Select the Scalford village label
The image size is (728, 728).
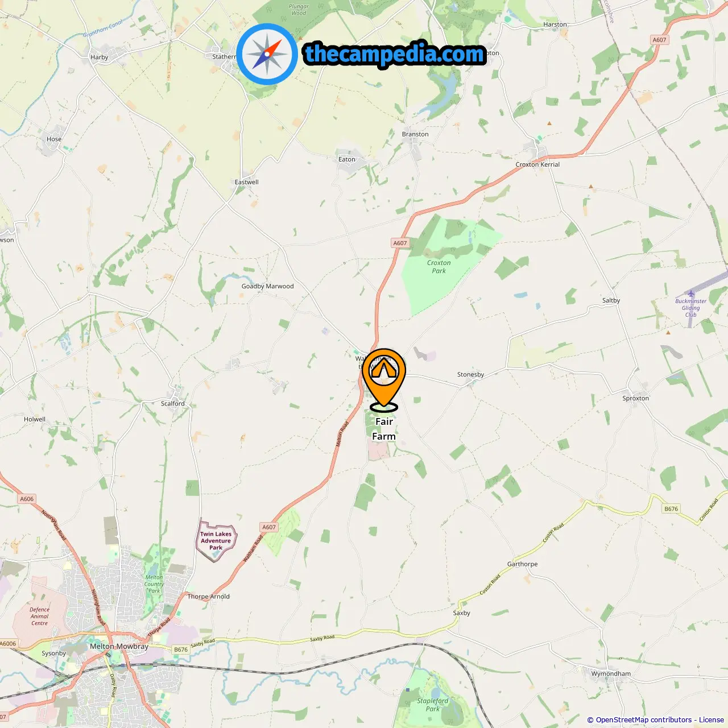click(172, 403)
